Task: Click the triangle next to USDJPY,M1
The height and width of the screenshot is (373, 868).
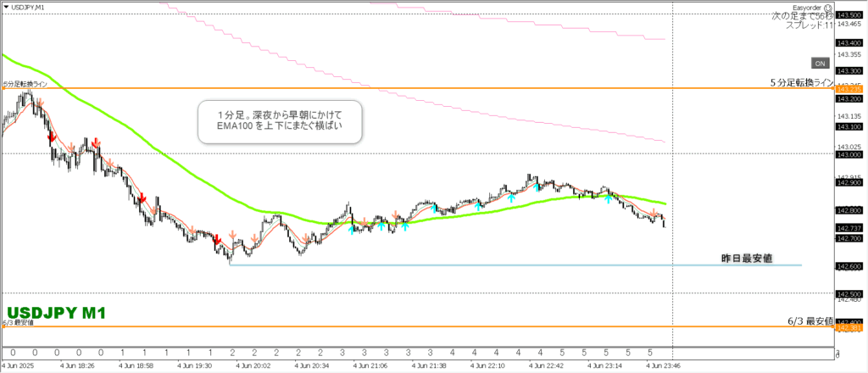Action: (5, 8)
